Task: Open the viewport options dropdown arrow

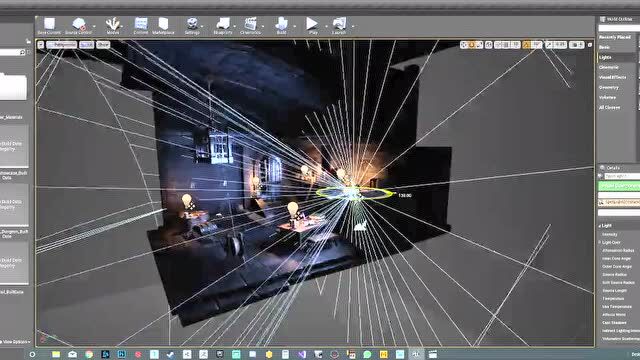Action: [x=41, y=45]
